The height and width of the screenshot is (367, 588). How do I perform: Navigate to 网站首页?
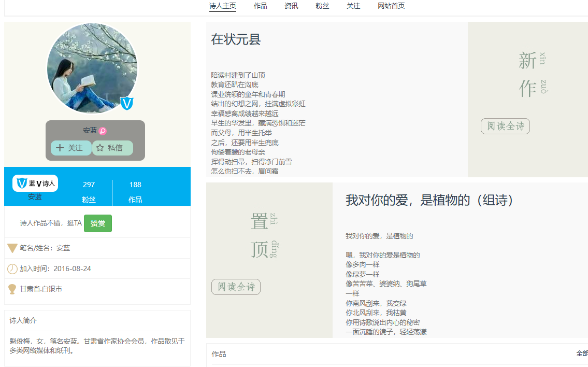pyautogui.click(x=391, y=6)
